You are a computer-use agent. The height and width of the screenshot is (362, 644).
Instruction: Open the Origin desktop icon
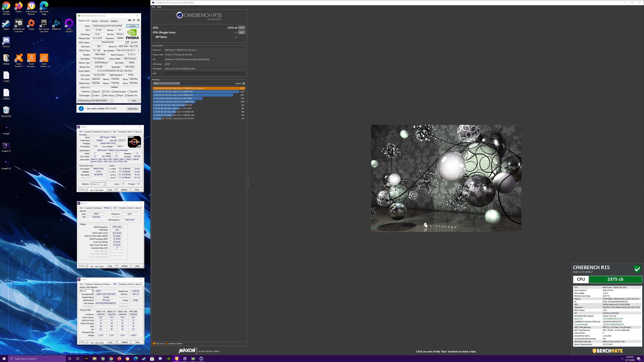click(x=31, y=25)
